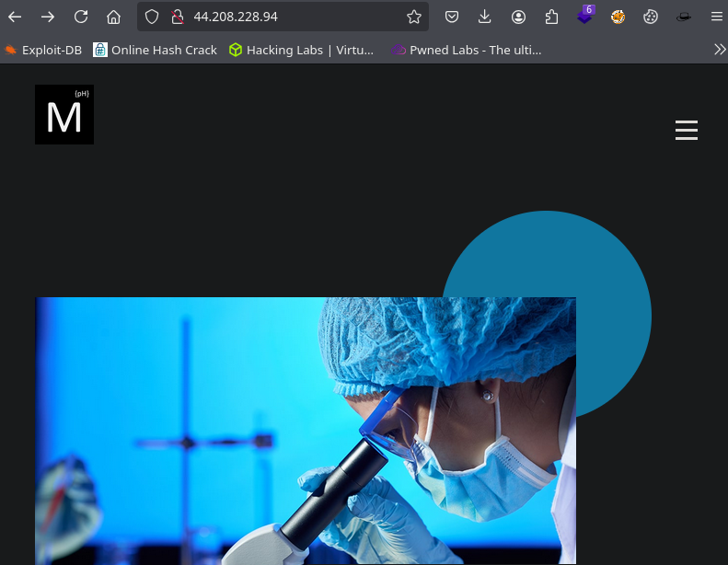Reload the current page
Screen dimensions: 728x565
point(81,17)
